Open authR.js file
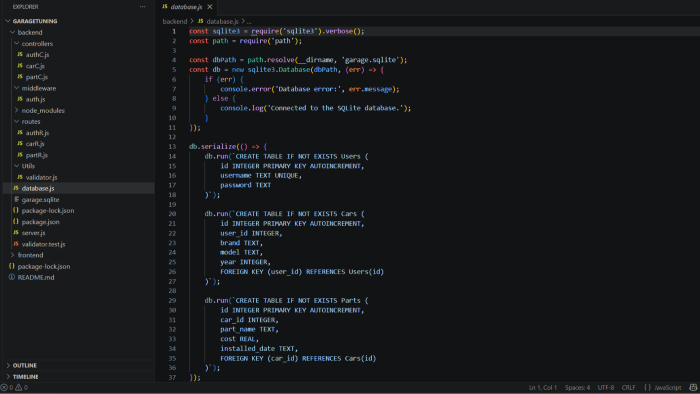 click(38, 133)
